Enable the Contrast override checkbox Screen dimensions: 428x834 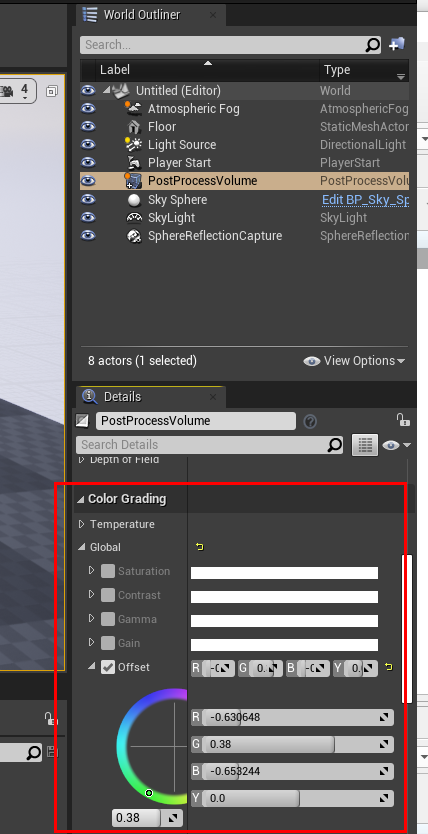click(108, 595)
